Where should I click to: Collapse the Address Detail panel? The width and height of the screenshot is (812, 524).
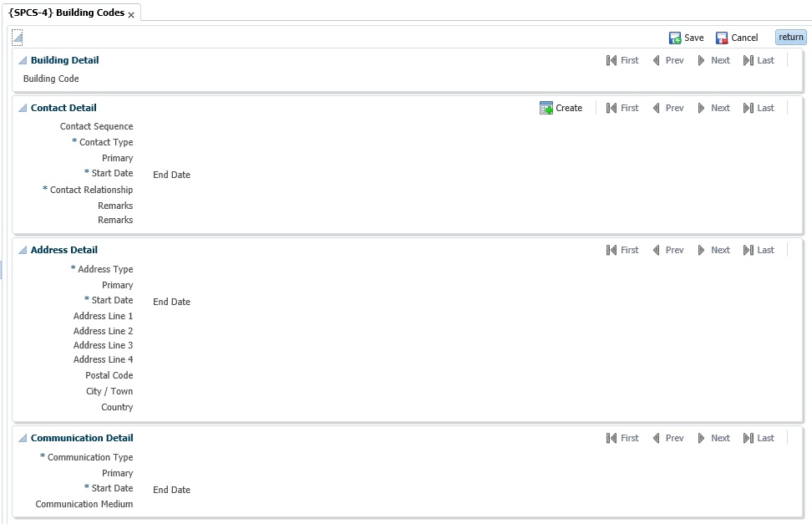[23, 251]
